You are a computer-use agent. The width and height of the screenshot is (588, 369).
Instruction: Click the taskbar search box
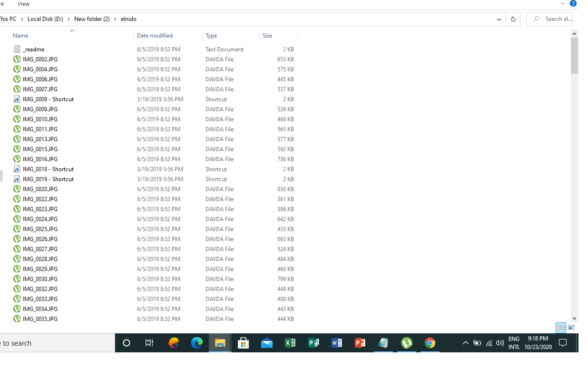(x=57, y=343)
